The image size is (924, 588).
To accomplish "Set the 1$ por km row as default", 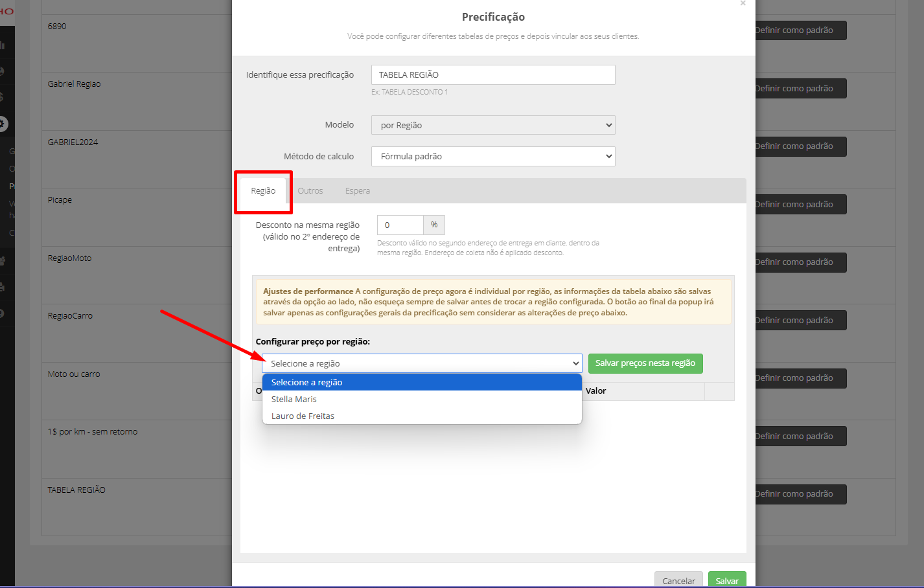I will point(800,436).
